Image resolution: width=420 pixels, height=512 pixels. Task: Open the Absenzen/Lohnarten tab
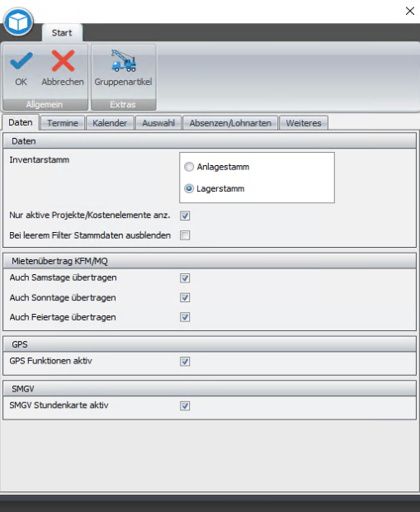230,123
